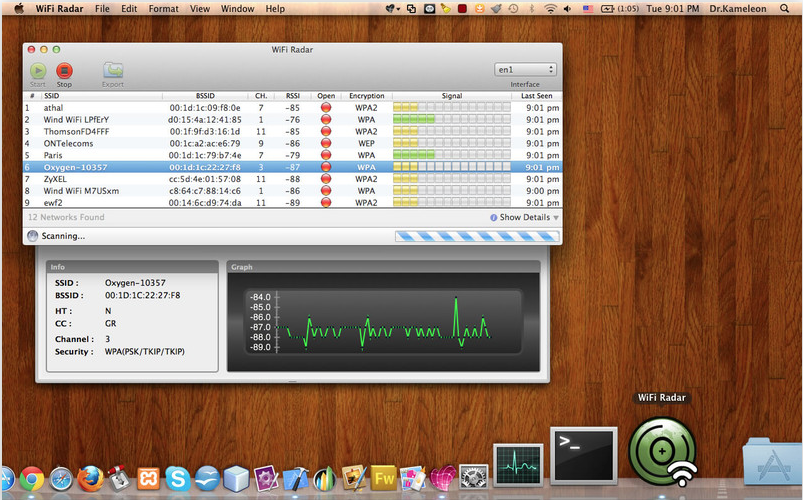The width and height of the screenshot is (803, 500).
Task: Open the View menu
Action: pyautogui.click(x=200, y=9)
